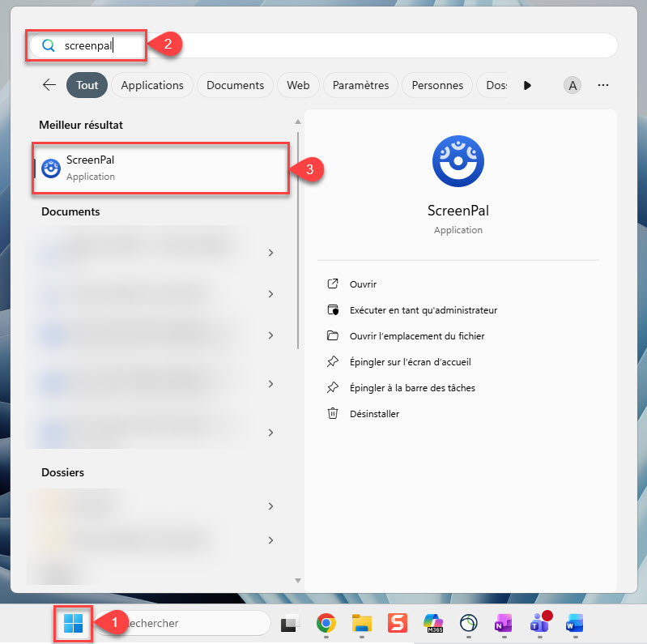
Task: Open Google Chrome from the taskbar
Action: 326,624
